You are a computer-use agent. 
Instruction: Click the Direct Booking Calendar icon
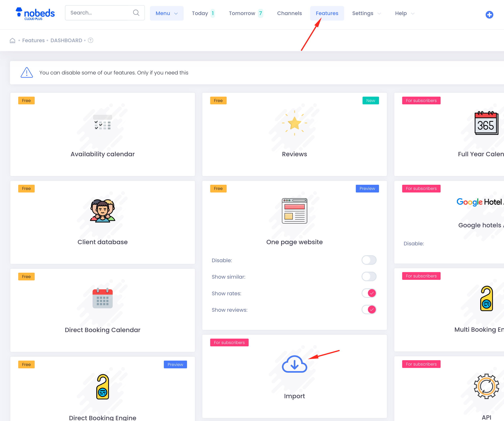point(102,298)
